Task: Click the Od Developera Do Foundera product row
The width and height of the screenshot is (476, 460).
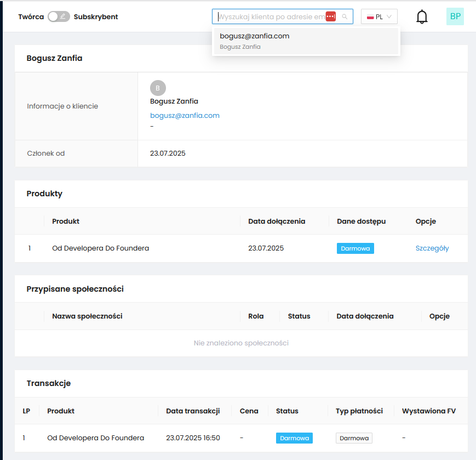Action: click(100, 248)
